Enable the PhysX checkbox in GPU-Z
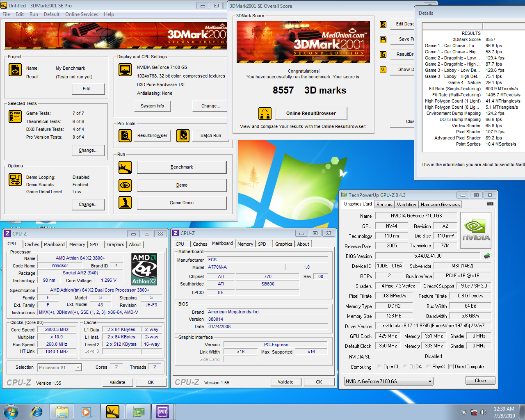 [428, 367]
